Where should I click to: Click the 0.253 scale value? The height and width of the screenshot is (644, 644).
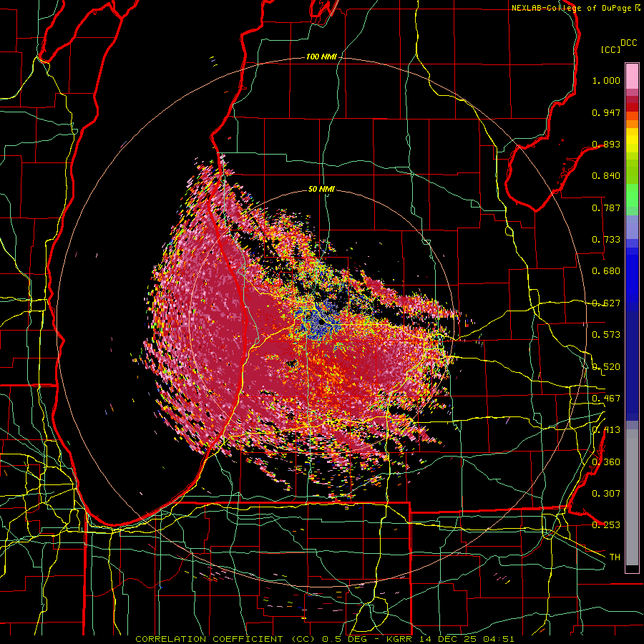pyautogui.click(x=606, y=525)
